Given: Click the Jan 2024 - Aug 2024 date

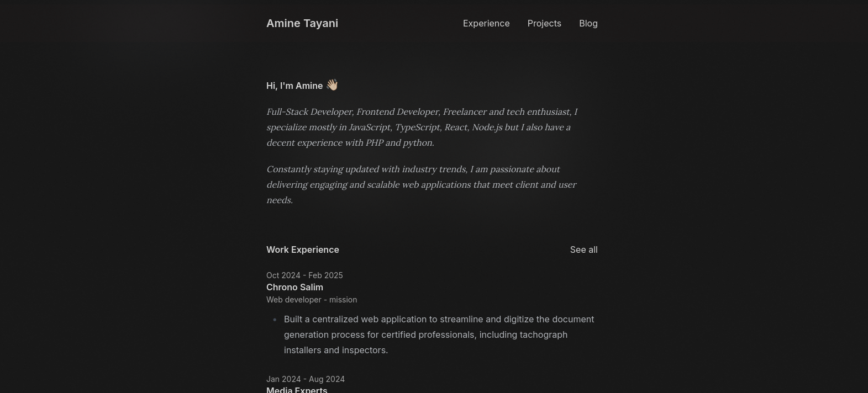Looking at the screenshot, I should pos(306,379).
